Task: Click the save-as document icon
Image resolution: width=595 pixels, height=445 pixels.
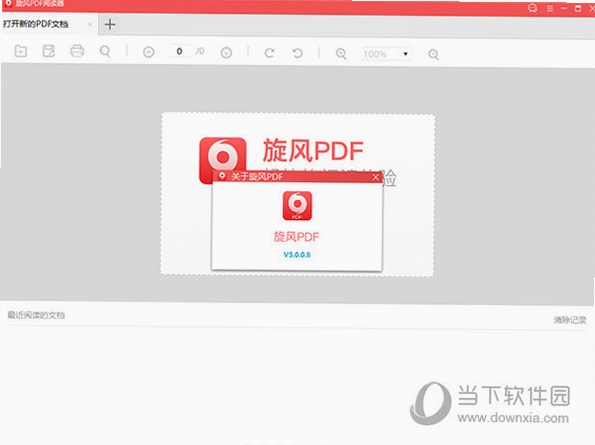Action: point(49,51)
